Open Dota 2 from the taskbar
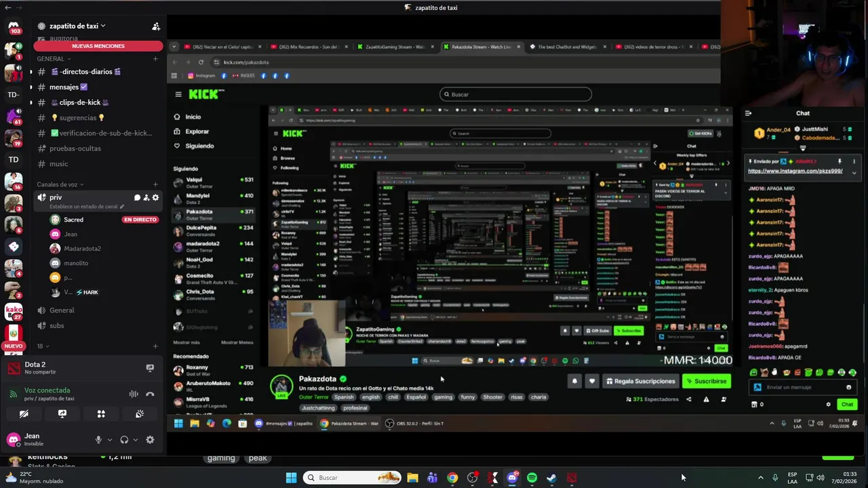This screenshot has height=488, width=868. pos(572,478)
